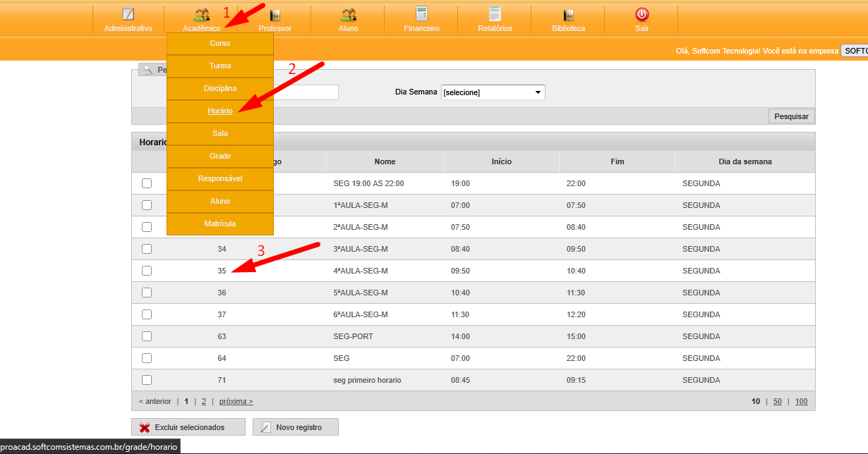Image resolution: width=868 pixels, height=454 pixels.
Task: Select Horário from the Acadêmico menu
Action: point(220,111)
